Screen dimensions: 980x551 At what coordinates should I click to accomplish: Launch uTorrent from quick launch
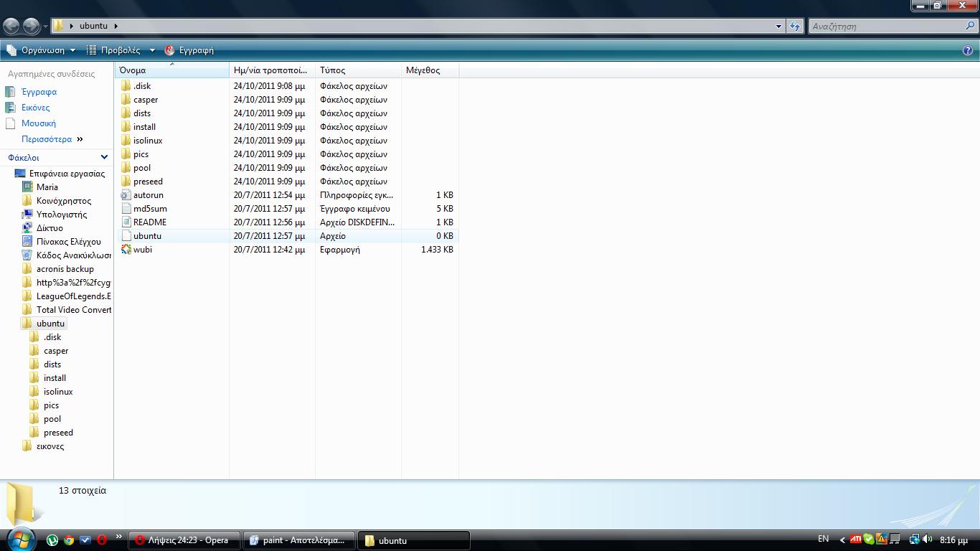click(52, 540)
